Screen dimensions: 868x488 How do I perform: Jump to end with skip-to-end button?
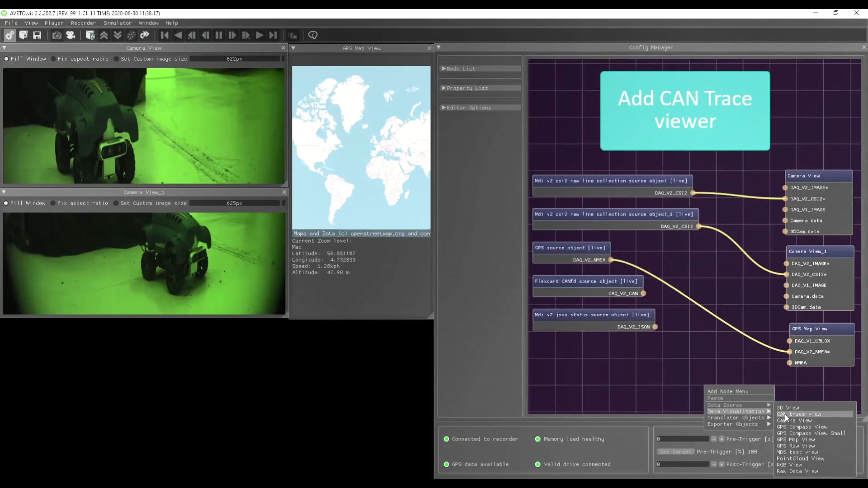pyautogui.click(x=273, y=35)
